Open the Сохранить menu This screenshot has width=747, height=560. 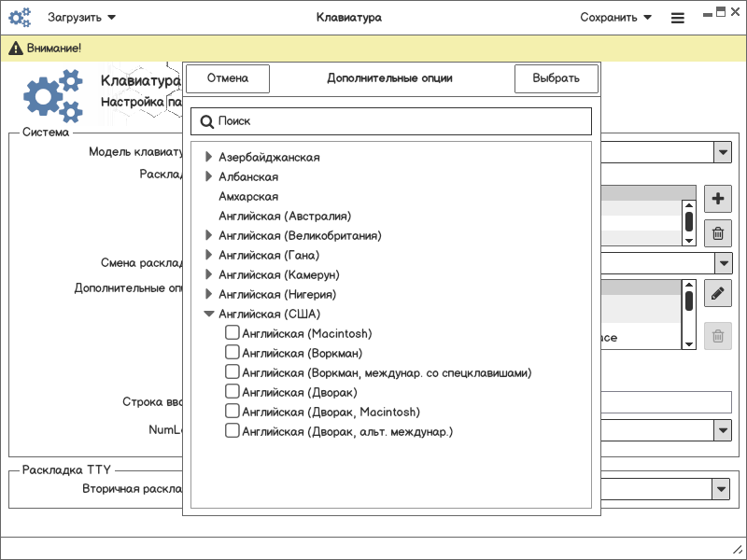click(x=615, y=18)
